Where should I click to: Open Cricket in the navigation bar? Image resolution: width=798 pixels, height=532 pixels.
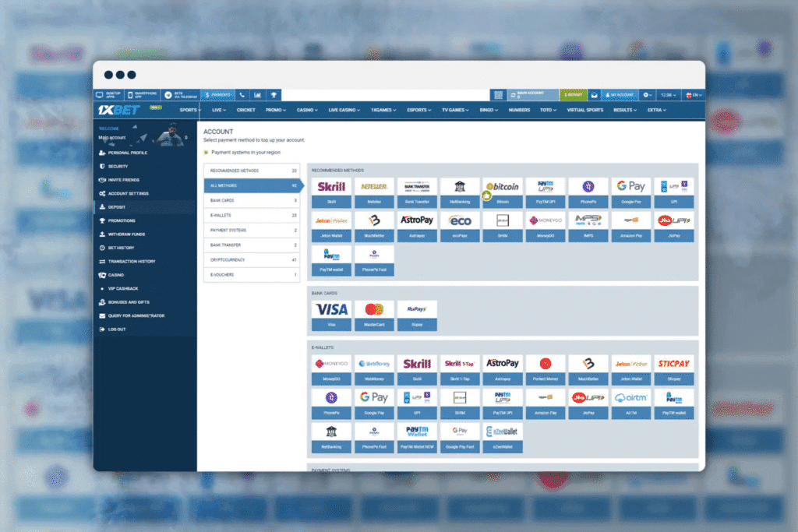click(245, 111)
